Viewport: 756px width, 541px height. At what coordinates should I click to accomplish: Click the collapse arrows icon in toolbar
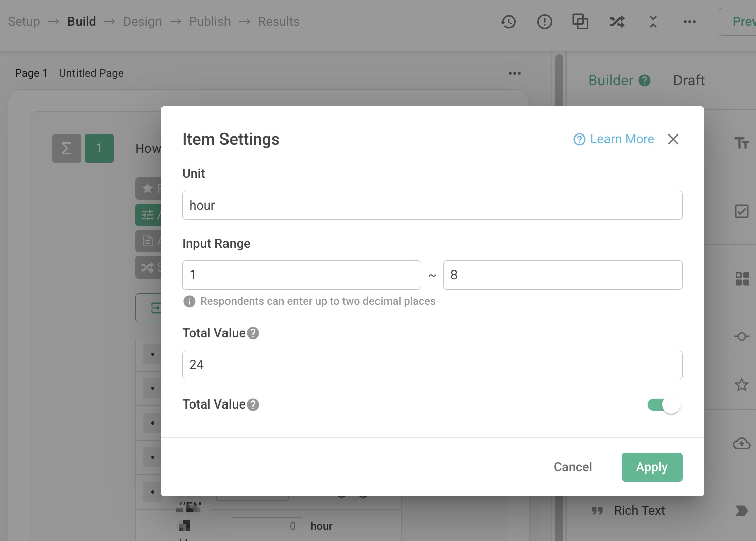coord(653,22)
